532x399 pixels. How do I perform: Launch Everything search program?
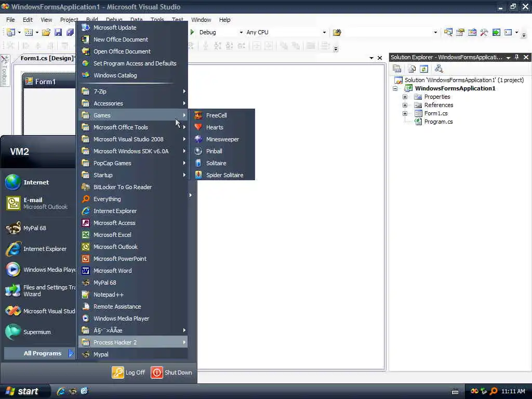(133, 199)
